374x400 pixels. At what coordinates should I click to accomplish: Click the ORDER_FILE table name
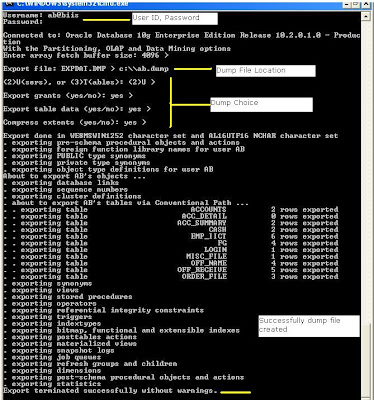tap(204, 276)
